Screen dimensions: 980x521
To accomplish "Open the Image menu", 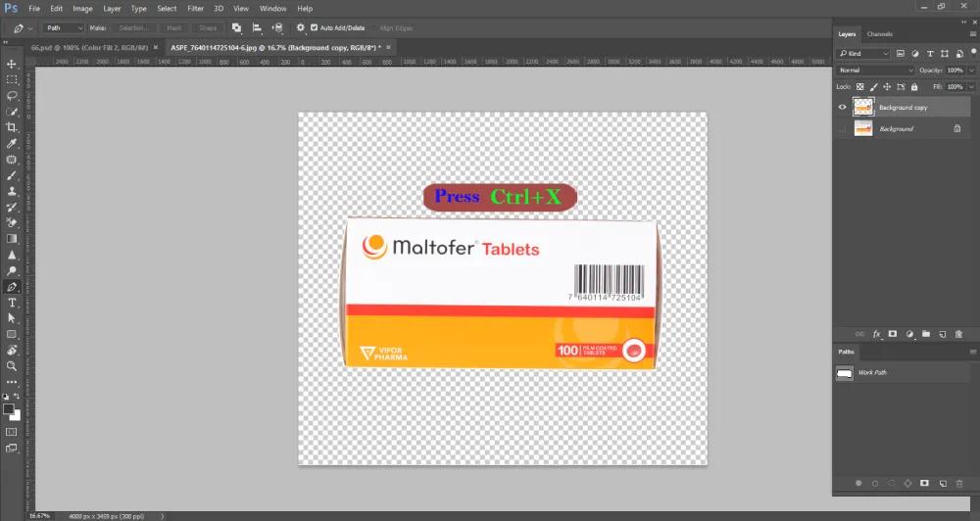I will [82, 8].
